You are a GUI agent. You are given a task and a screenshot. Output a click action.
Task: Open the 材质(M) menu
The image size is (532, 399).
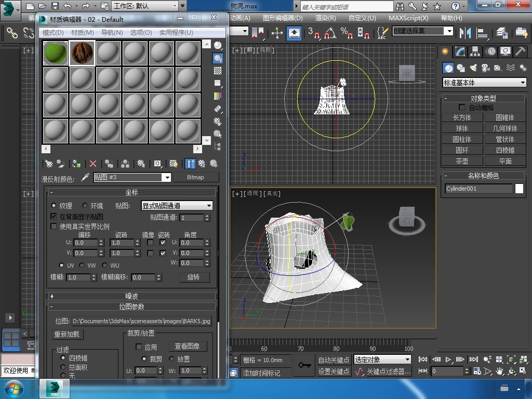83,33
